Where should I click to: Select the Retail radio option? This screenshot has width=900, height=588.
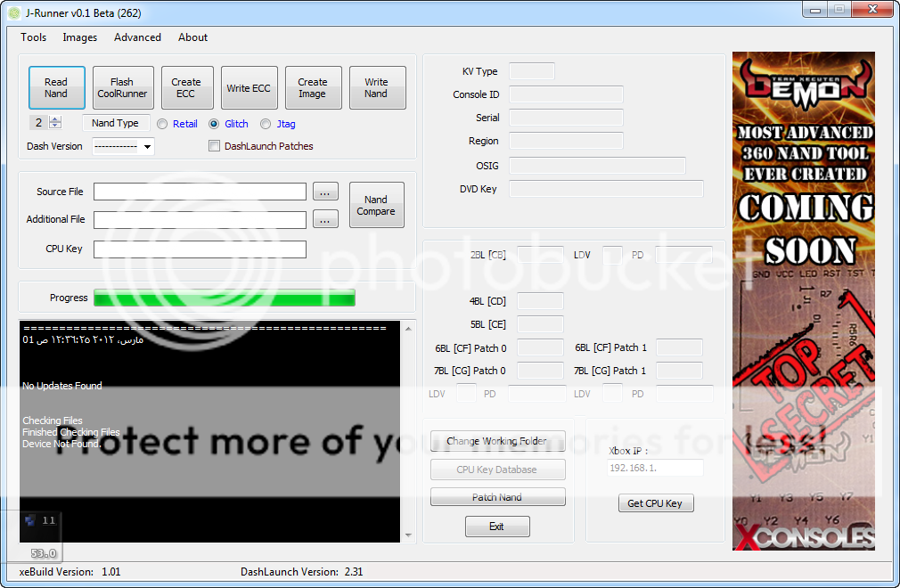(x=162, y=124)
